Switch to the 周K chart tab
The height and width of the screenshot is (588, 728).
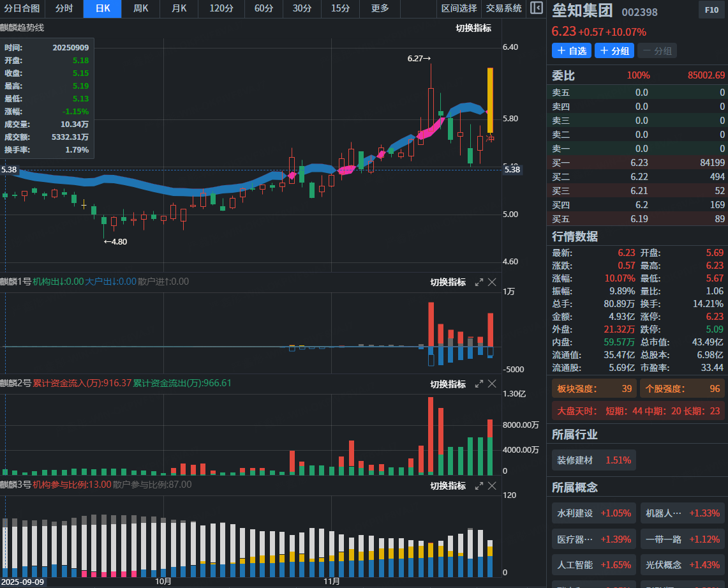(141, 8)
